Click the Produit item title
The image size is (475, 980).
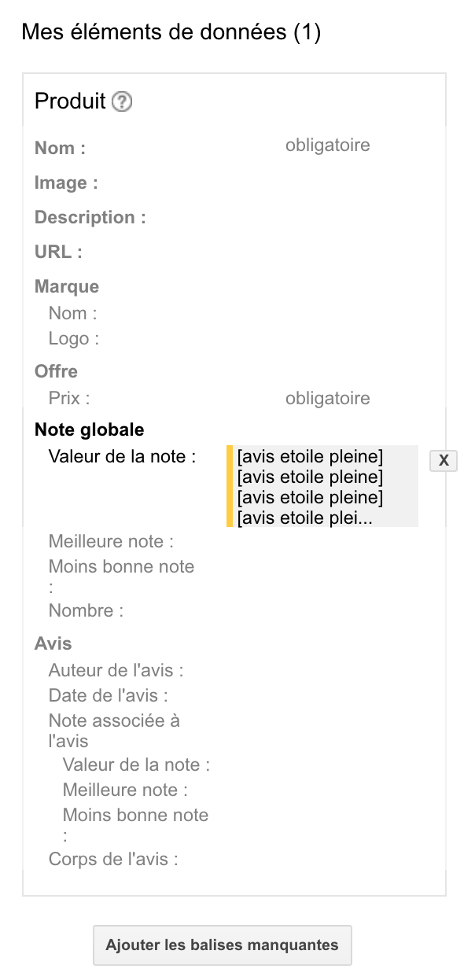pos(70,101)
